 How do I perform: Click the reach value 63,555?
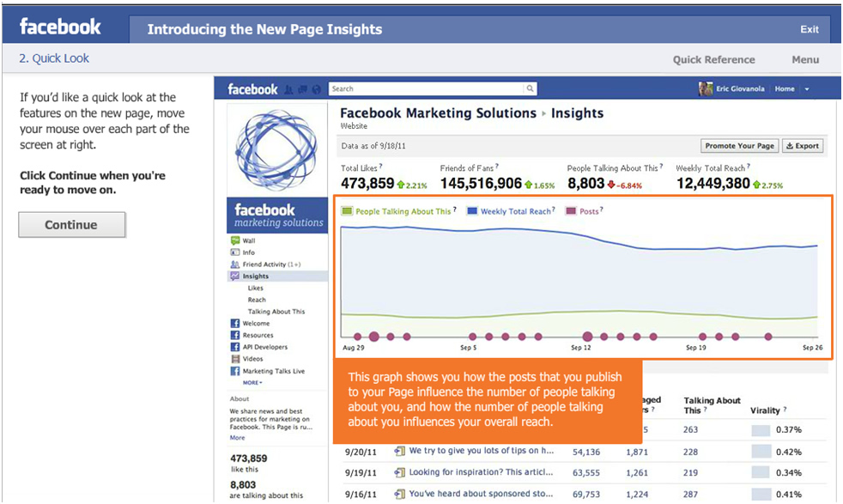586,473
